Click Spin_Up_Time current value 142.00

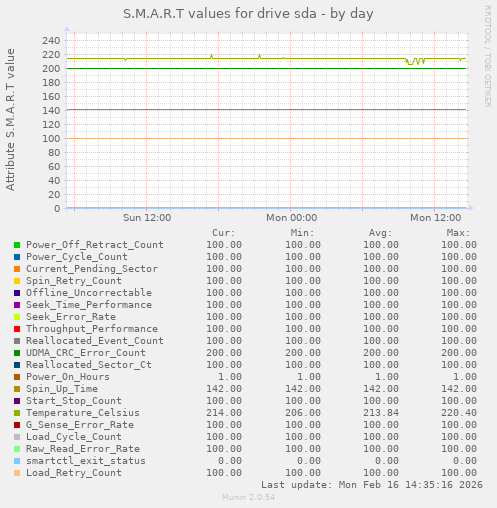[224, 389]
